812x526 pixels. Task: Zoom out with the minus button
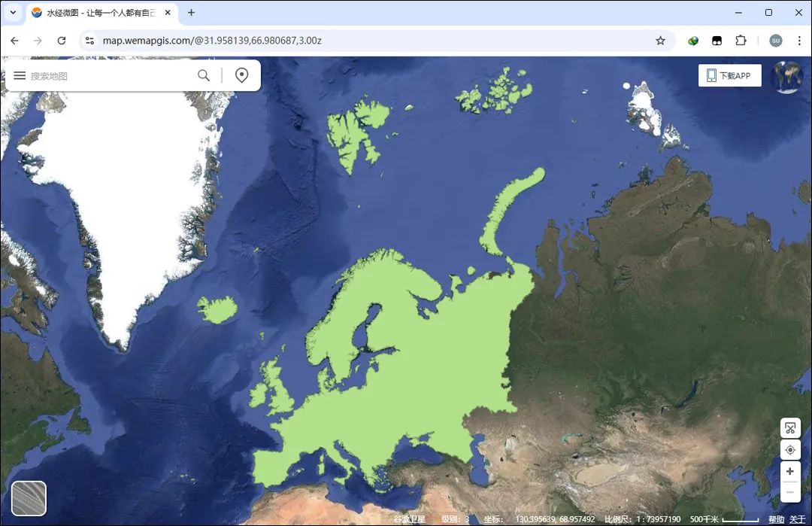(790, 492)
